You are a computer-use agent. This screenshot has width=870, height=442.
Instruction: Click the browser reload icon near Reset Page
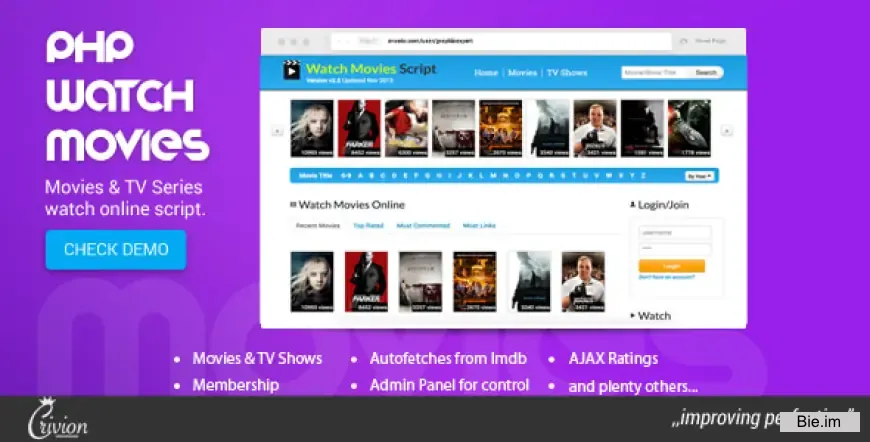point(684,41)
